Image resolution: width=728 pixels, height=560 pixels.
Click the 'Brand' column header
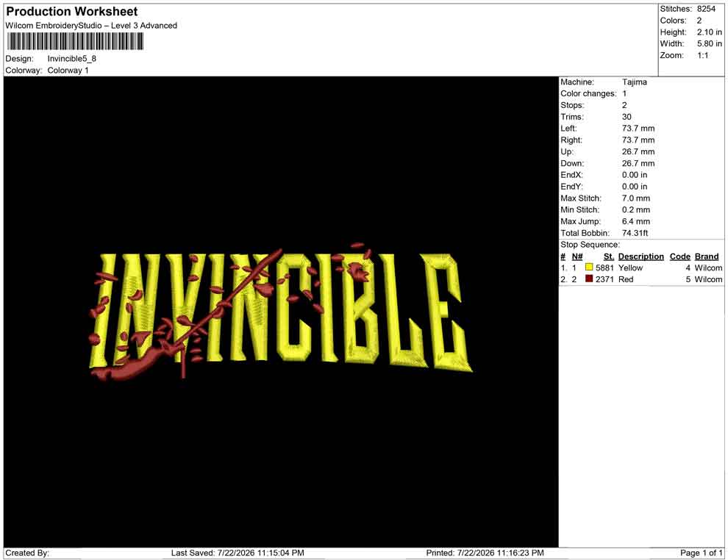[707, 256]
